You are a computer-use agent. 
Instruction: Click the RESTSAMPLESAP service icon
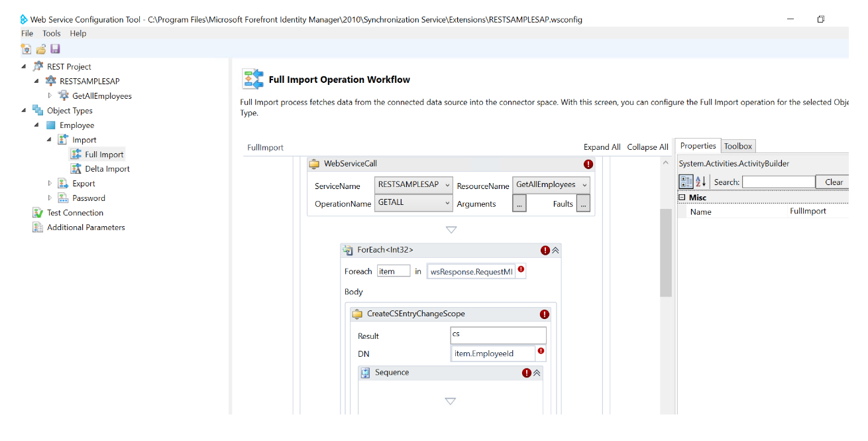[x=51, y=81]
